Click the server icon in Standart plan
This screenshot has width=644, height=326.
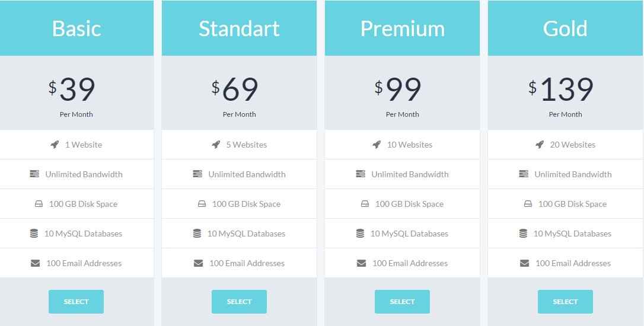coord(197,174)
